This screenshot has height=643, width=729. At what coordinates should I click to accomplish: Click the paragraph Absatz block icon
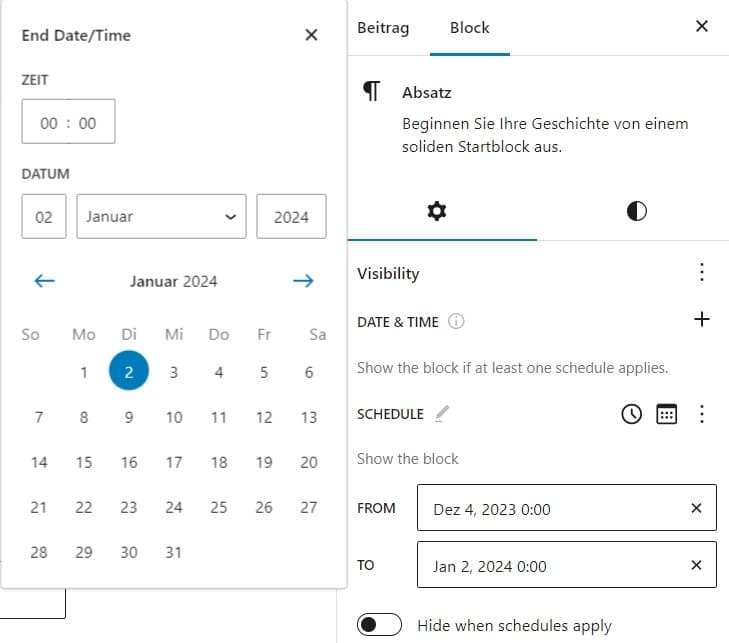pos(372,91)
